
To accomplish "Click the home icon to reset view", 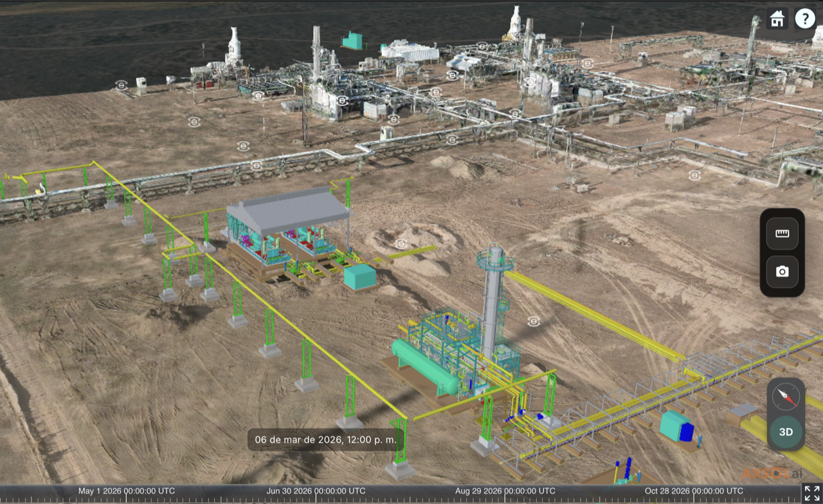I will 776,18.
